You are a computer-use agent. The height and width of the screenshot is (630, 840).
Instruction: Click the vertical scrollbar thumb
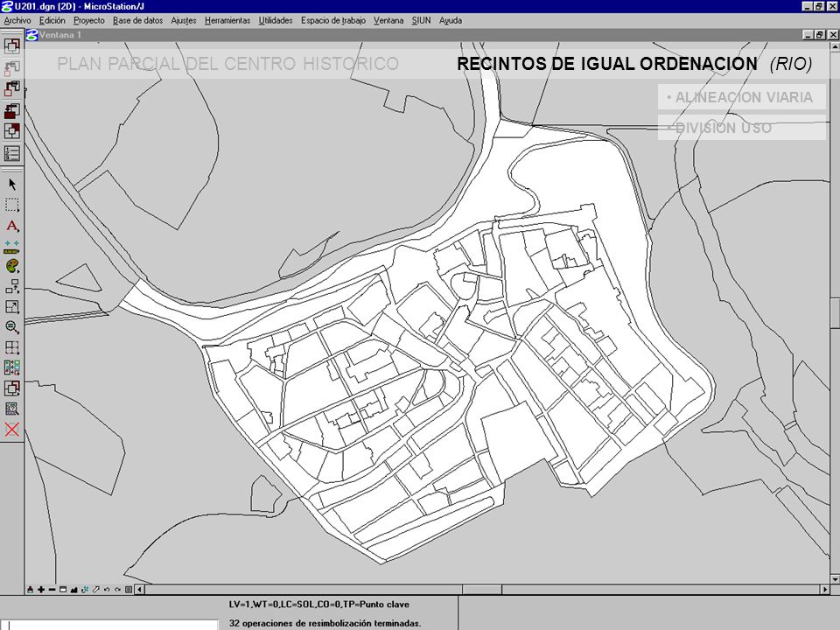(x=835, y=311)
